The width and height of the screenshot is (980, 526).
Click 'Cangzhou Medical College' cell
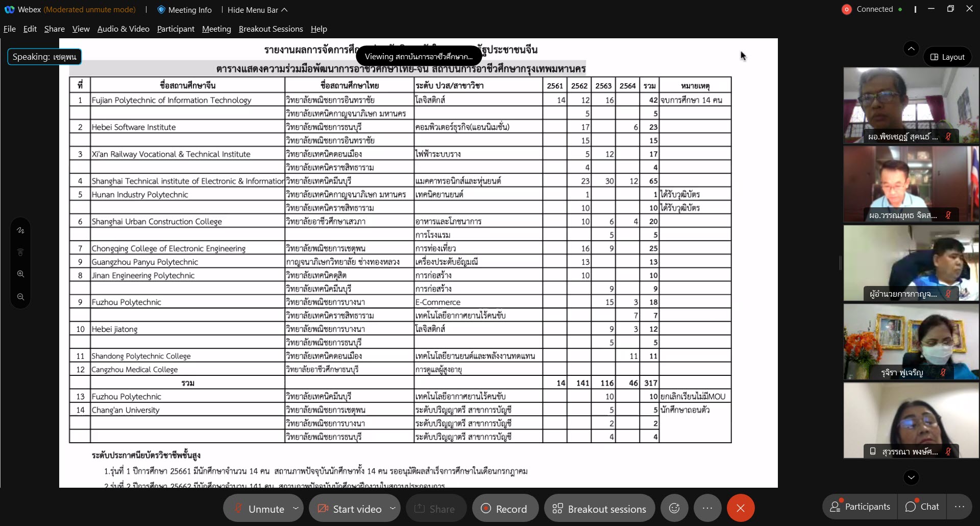(187, 370)
